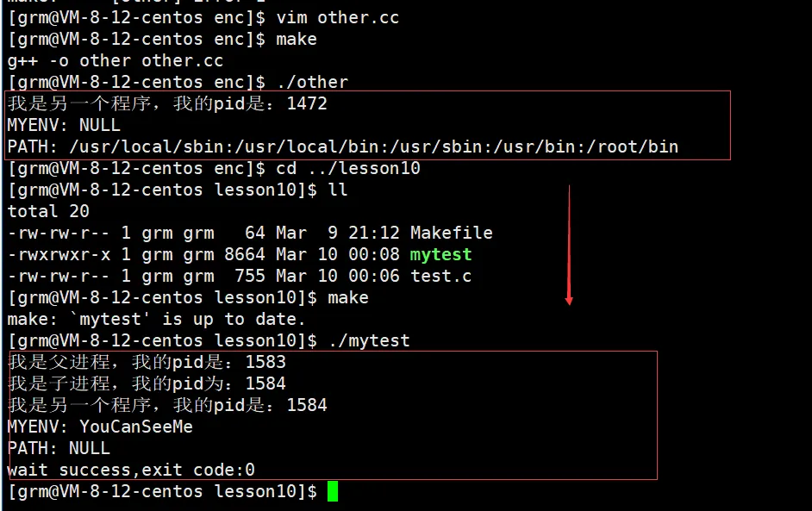This screenshot has width=812, height=511.
Task: Click the '-rwxrwxr-x' permissions text
Action: pos(59,254)
